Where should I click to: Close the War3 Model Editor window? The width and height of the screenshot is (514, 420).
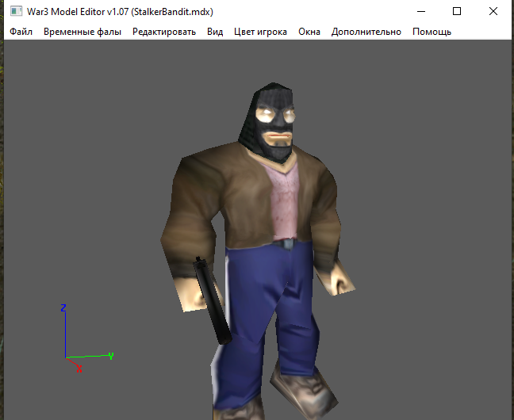tap(493, 11)
